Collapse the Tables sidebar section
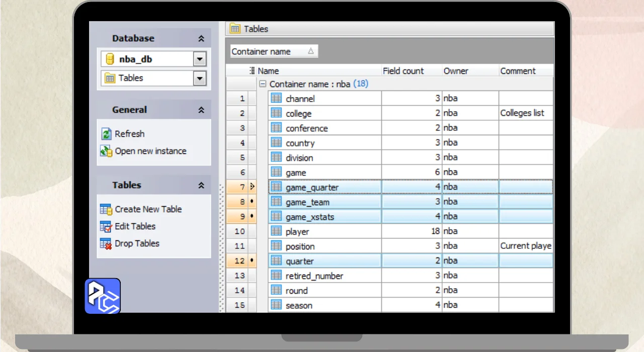 [x=201, y=186]
